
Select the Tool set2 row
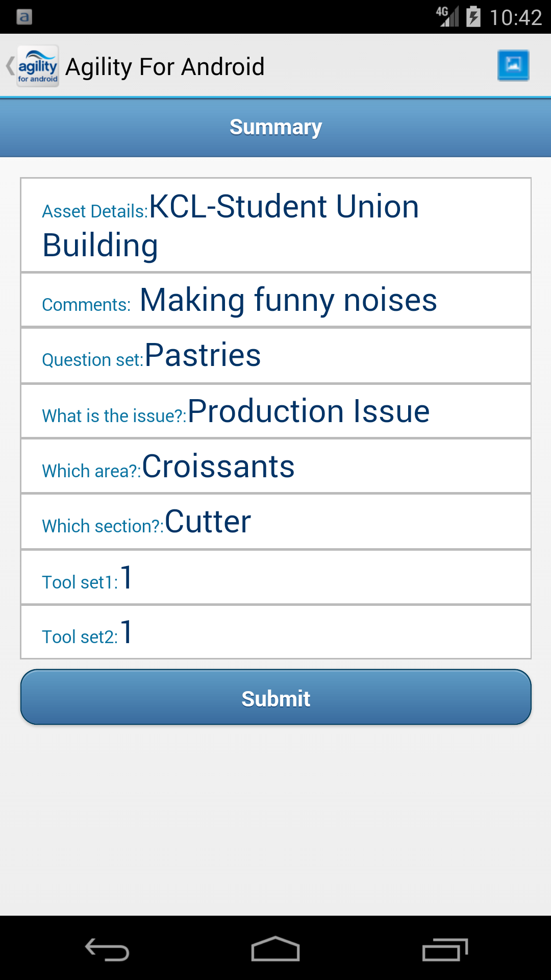(275, 632)
